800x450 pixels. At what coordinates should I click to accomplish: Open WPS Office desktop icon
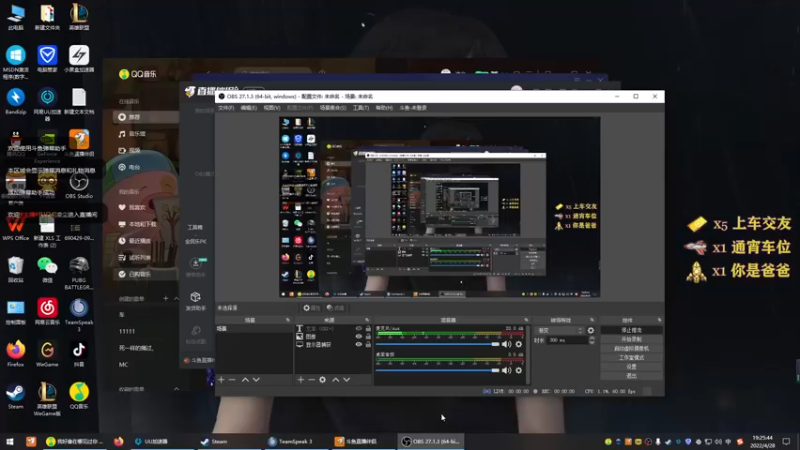tap(15, 228)
